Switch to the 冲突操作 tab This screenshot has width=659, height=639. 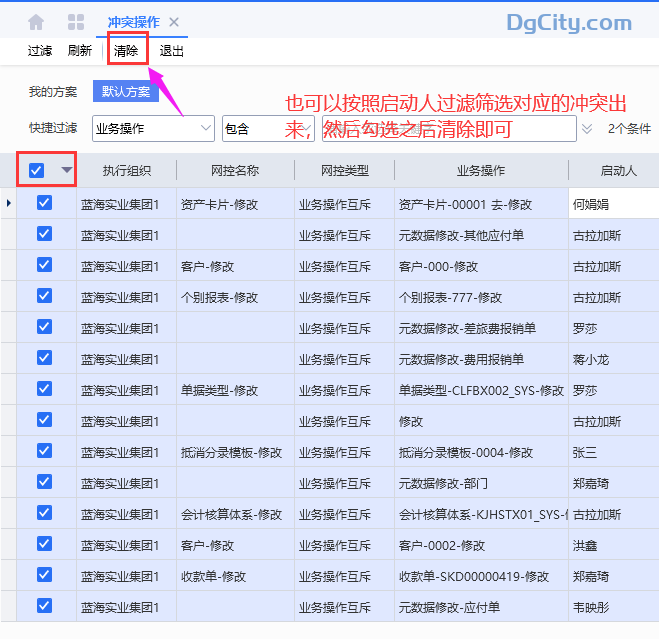[132, 22]
